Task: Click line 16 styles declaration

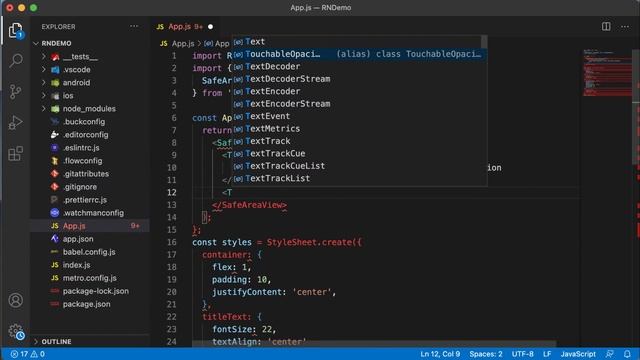Action: pos(277,242)
